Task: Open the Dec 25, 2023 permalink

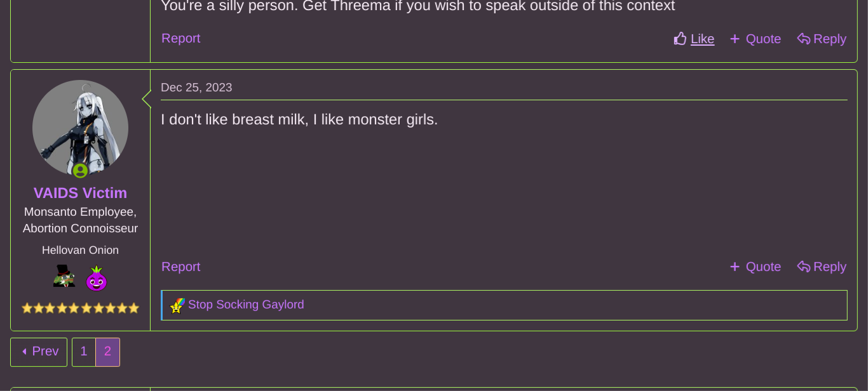Action: (196, 88)
